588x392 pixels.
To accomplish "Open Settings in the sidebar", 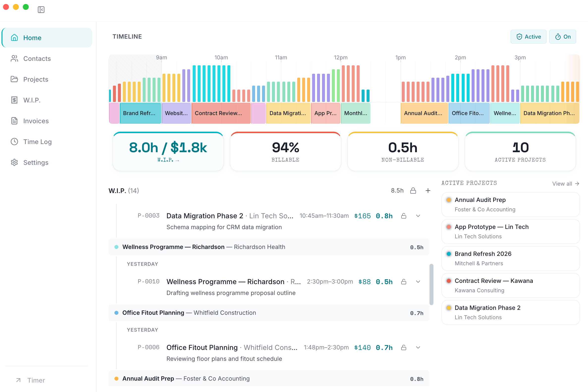I will pos(47,162).
